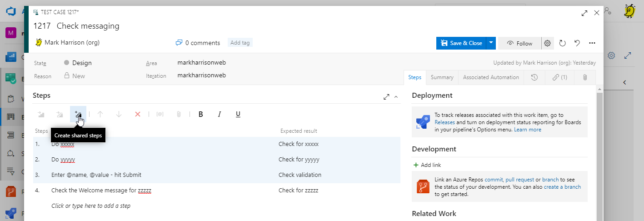Image resolution: width=644 pixels, height=221 pixels.
Task: Open follow settings gear next to Follow
Action: tap(548, 43)
